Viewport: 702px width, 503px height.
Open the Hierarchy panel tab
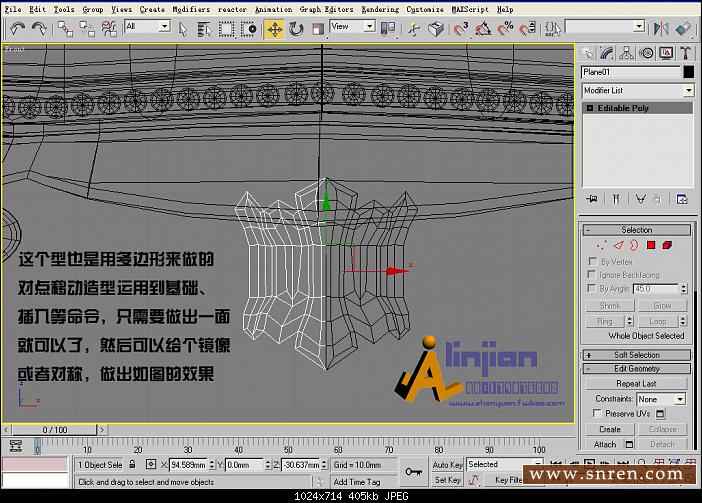[x=628, y=53]
